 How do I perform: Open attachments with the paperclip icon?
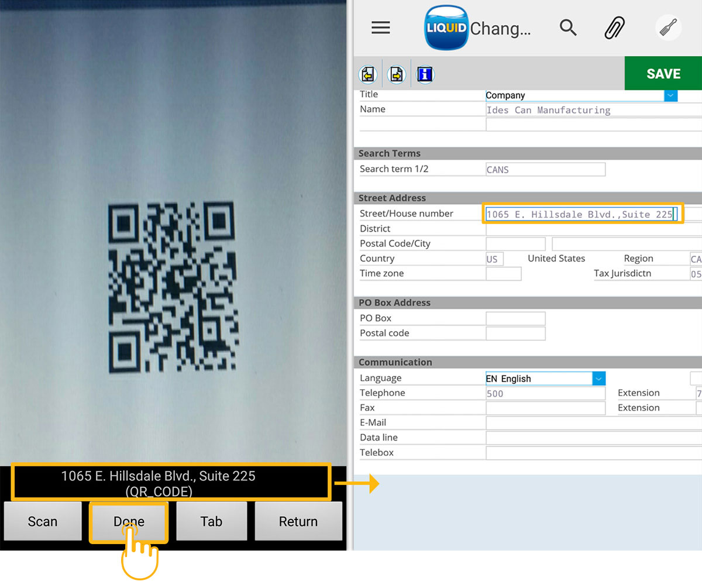click(615, 27)
